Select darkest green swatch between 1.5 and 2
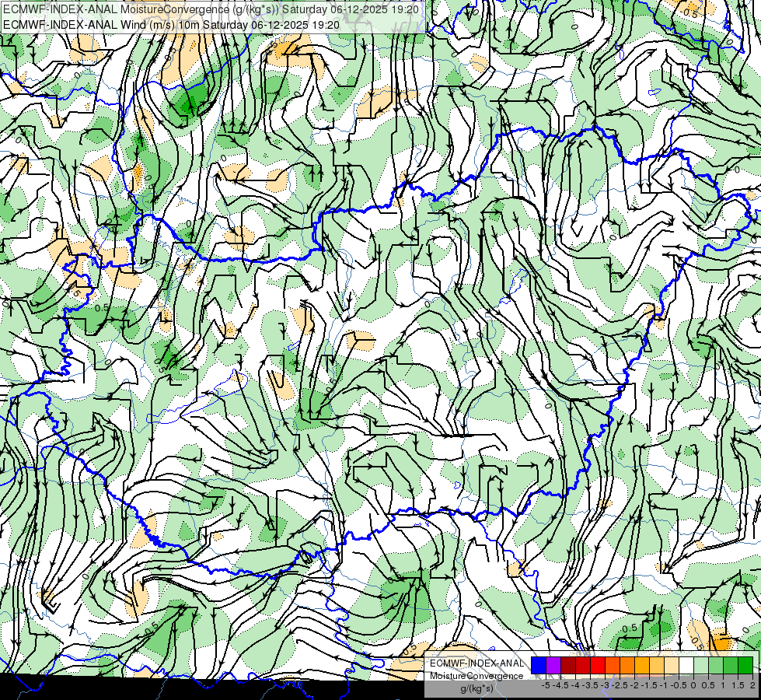Image resolution: width=761 pixels, height=700 pixels. point(745,665)
